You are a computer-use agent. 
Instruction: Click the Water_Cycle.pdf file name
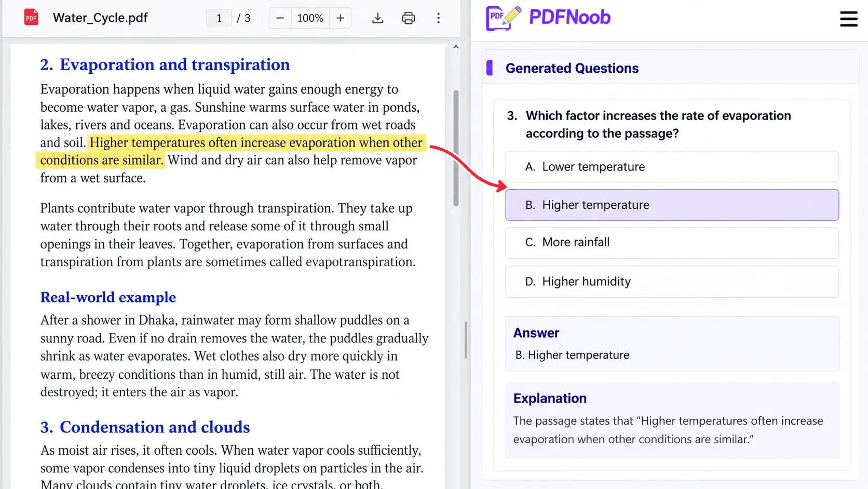[x=100, y=18]
